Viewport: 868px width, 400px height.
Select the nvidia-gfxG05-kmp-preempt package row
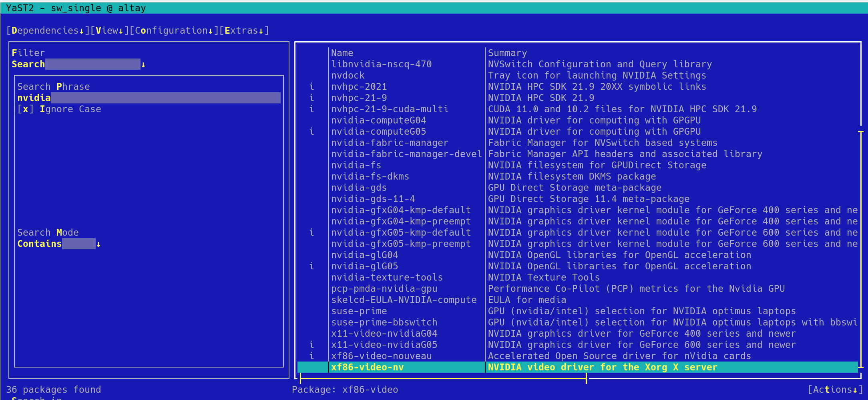(x=577, y=244)
